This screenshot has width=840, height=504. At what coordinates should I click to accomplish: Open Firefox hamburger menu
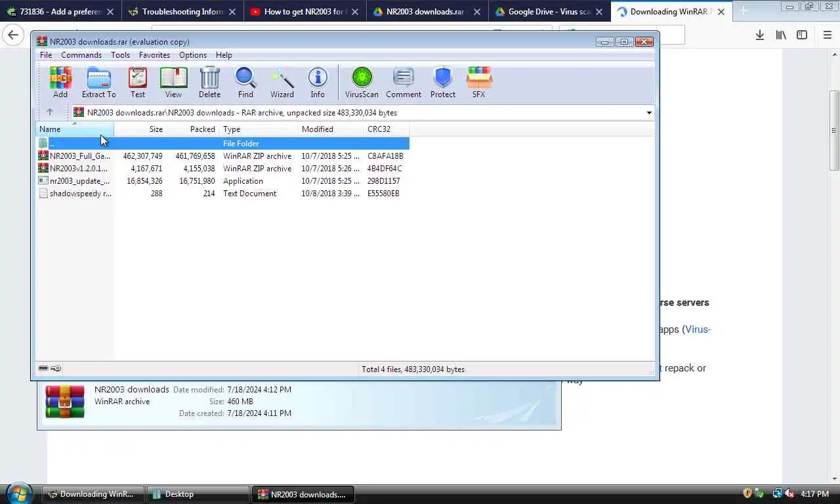click(828, 35)
